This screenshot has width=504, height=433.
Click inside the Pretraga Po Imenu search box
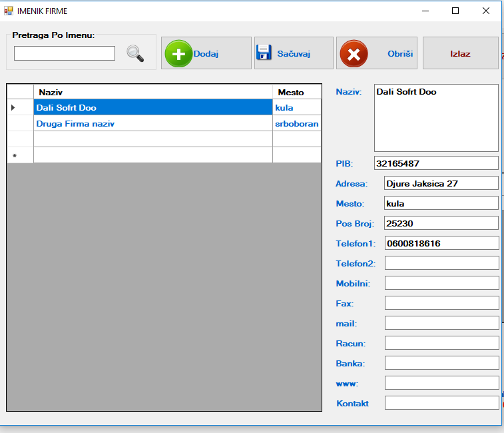[x=65, y=53]
